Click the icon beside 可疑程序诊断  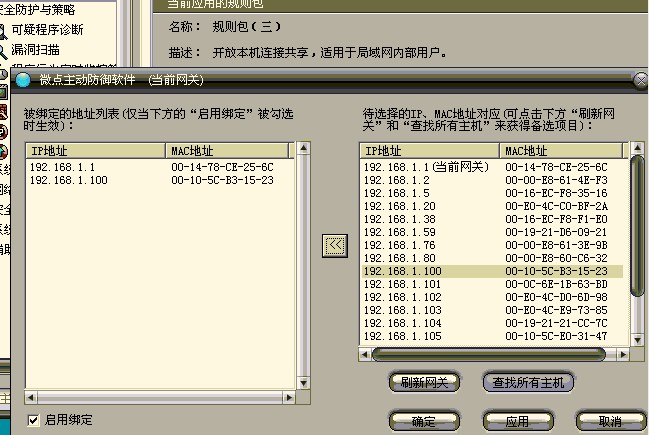(x=3, y=31)
